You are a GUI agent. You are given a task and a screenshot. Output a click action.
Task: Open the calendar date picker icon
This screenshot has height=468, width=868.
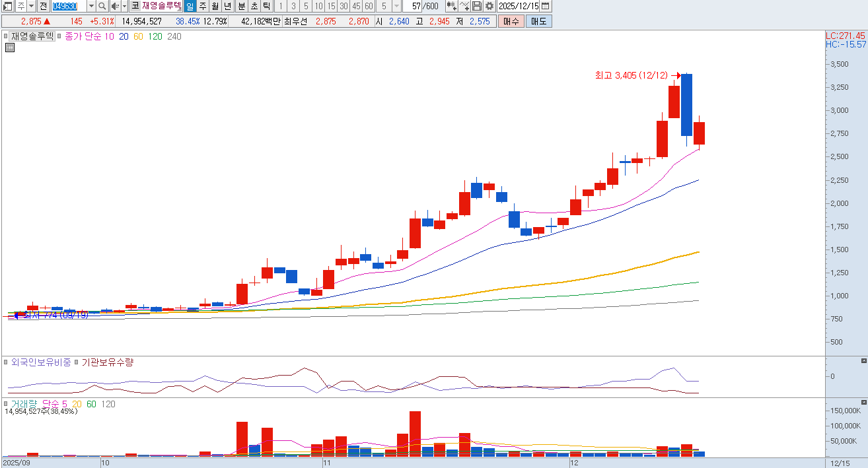[x=545, y=6]
